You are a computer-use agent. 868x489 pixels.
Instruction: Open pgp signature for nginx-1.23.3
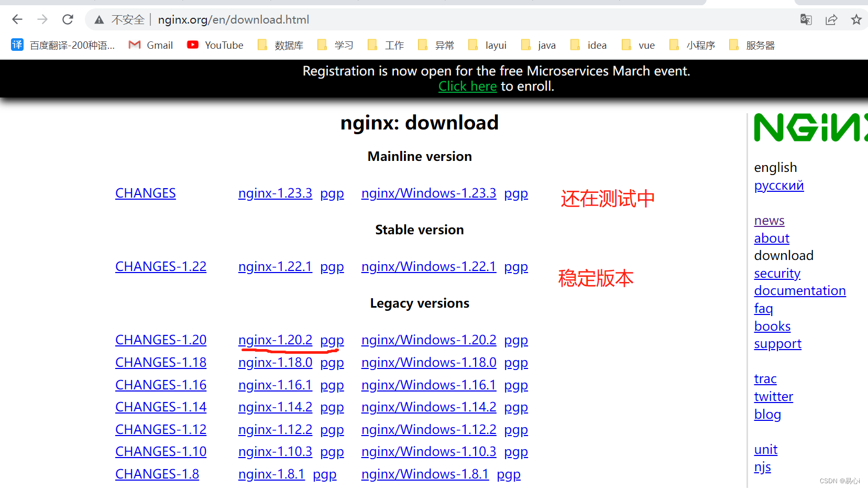(x=332, y=194)
